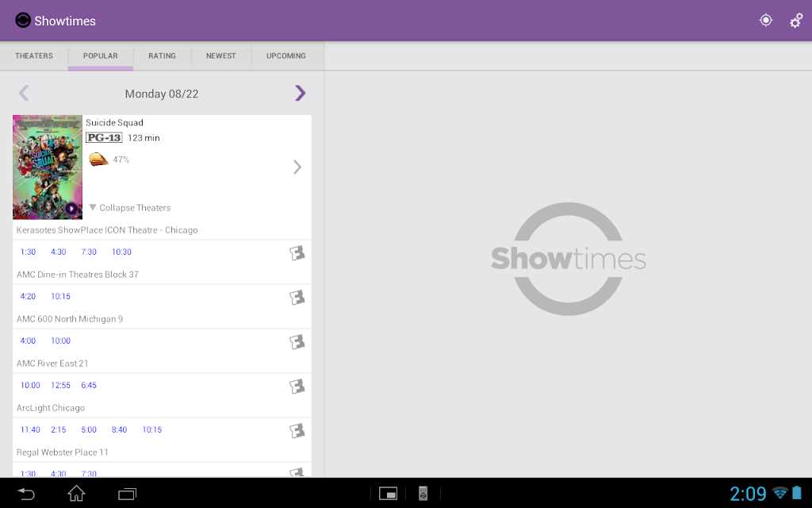Tap the device icon in navigation bar
The height and width of the screenshot is (508, 812).
coord(423,494)
